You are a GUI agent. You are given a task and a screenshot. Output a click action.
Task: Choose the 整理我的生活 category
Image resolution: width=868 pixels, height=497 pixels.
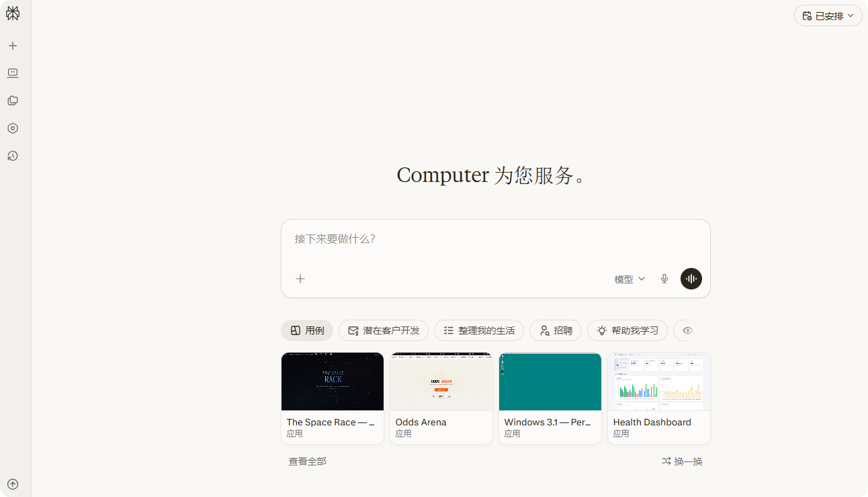pos(478,330)
